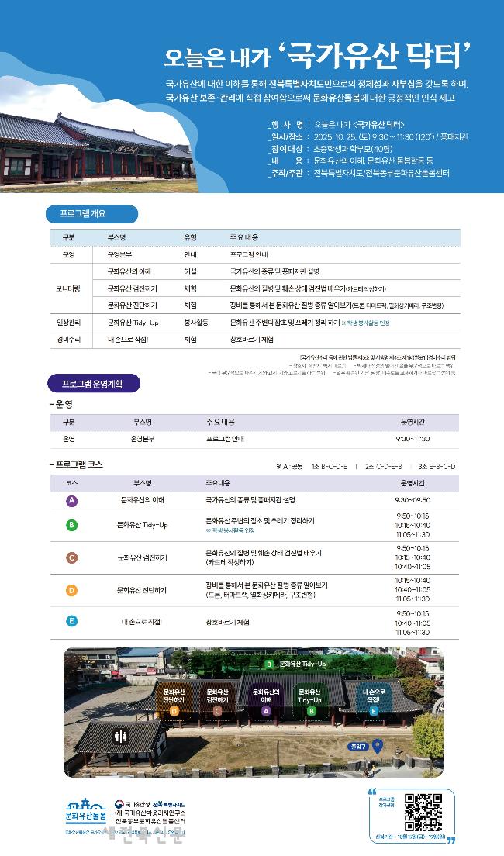Click the brown C course circle in the table
Image resolution: width=504 pixels, height=856 pixels.
pos(72,557)
